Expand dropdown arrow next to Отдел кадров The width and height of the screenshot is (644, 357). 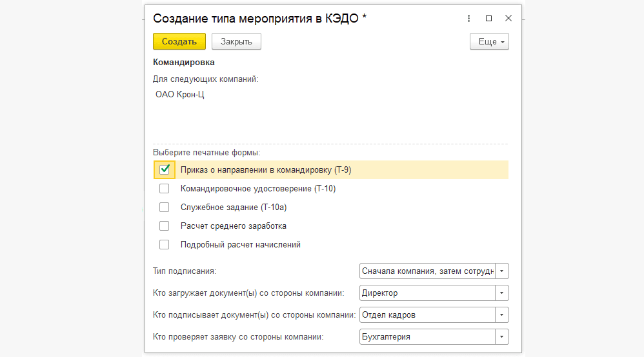point(502,314)
